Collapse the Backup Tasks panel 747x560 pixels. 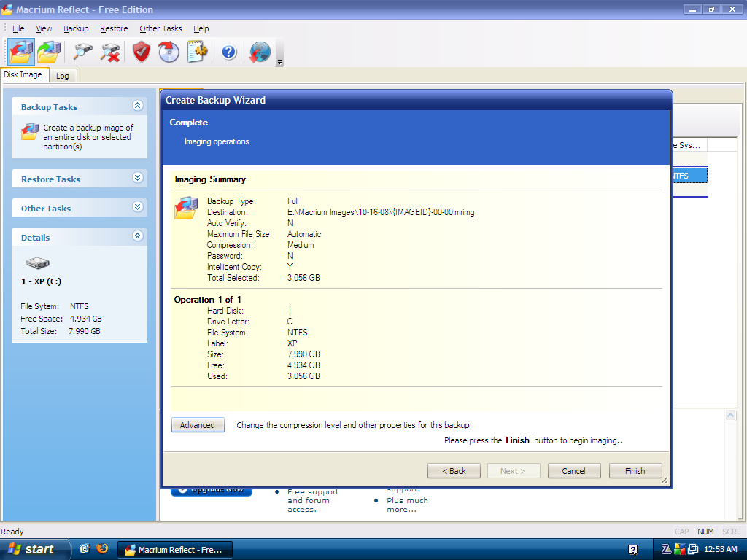click(138, 106)
